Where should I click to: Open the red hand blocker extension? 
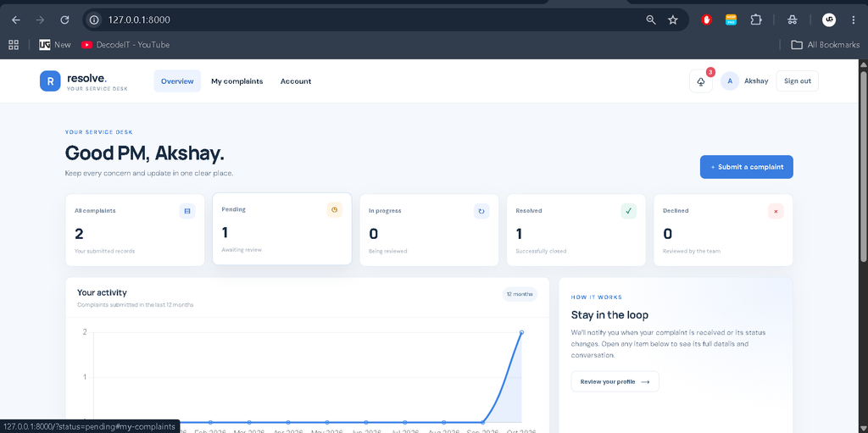pyautogui.click(x=706, y=20)
